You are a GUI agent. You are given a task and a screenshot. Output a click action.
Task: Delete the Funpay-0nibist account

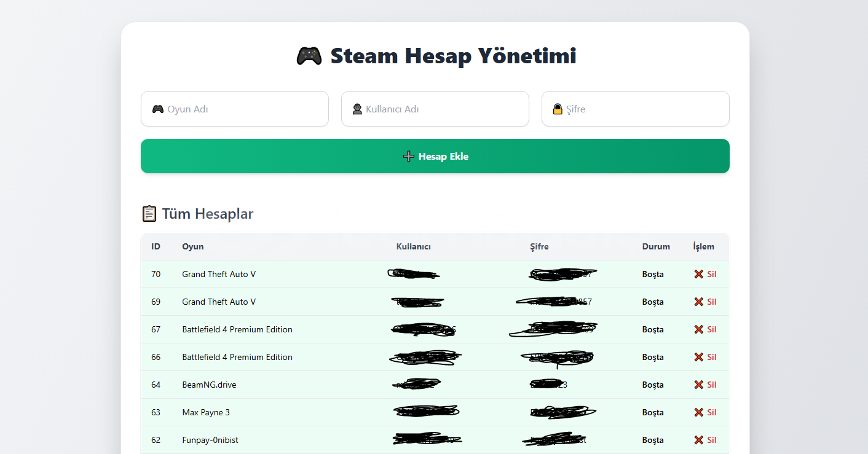705,440
